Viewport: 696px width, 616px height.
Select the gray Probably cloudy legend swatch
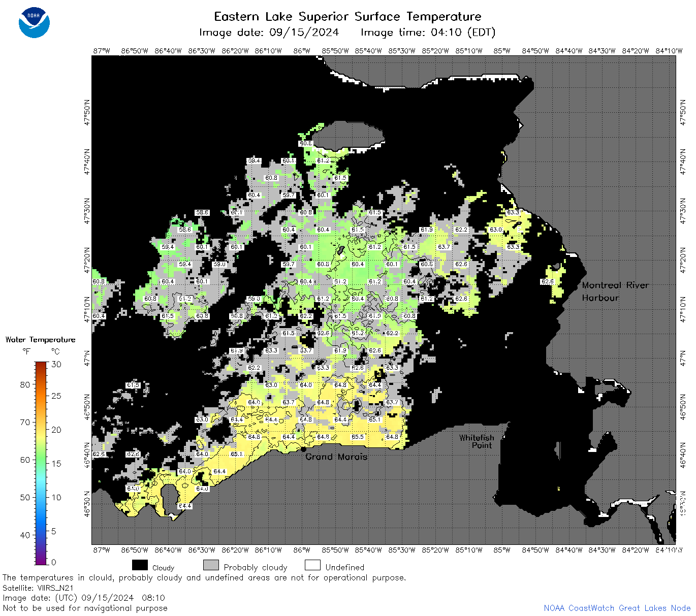[211, 565]
